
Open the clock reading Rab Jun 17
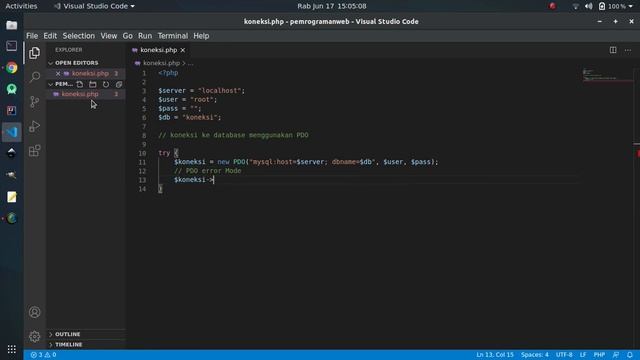coord(331,6)
